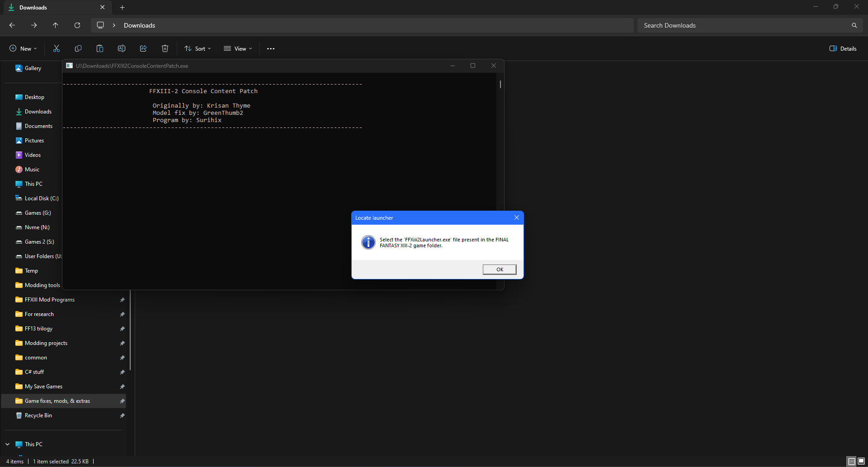Add a new Explorer tab
868x467 pixels.
(122, 7)
